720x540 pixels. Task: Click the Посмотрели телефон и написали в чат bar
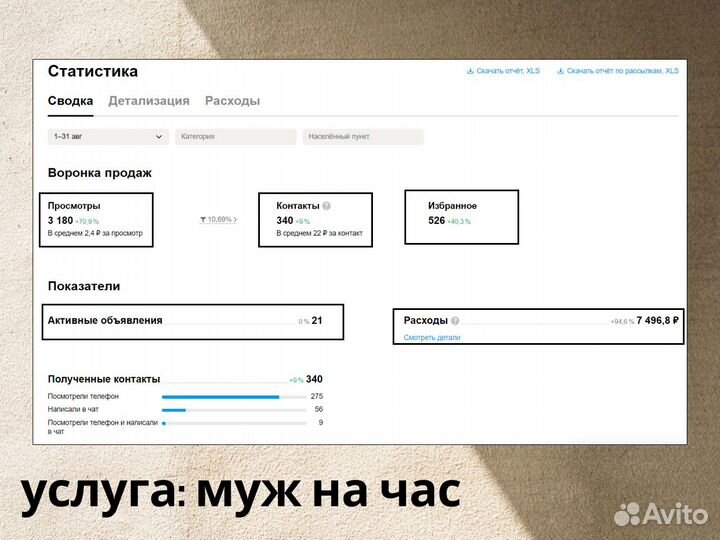[x=234, y=423]
